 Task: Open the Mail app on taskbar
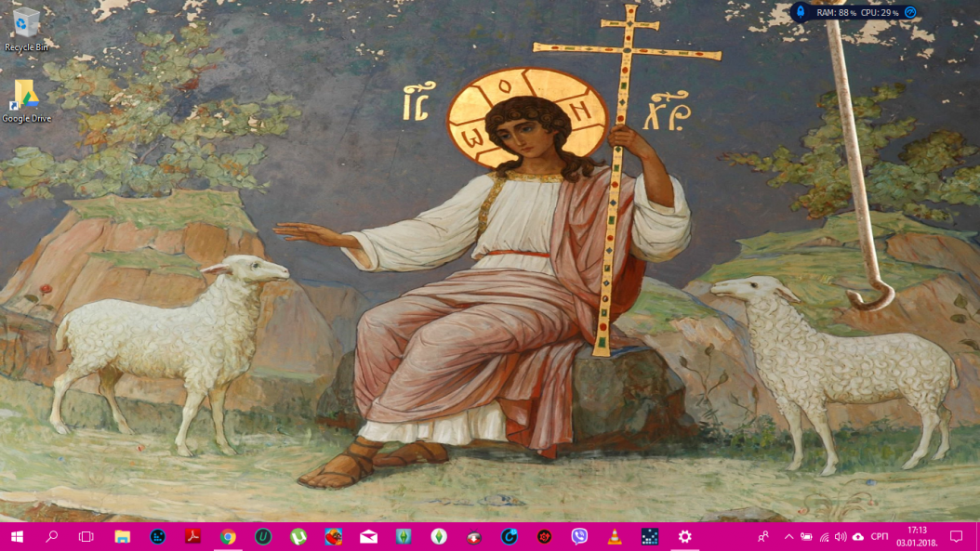pos(369,537)
